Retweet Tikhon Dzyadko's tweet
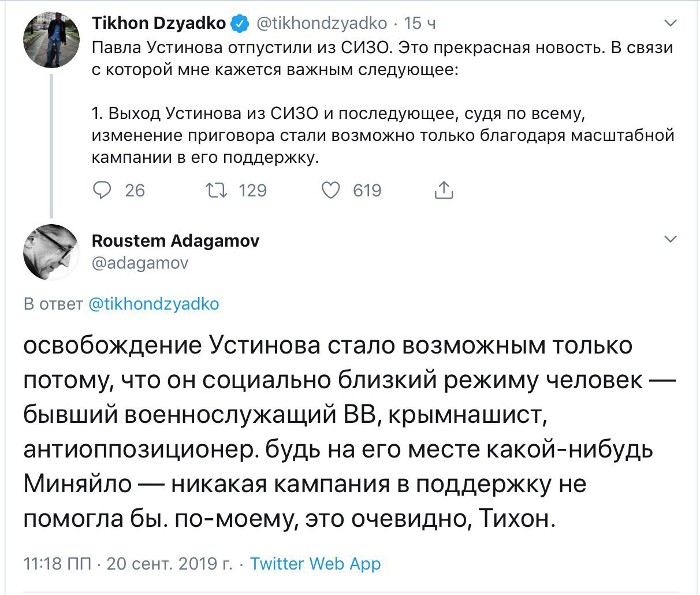The width and height of the screenshot is (700, 595). point(219,190)
